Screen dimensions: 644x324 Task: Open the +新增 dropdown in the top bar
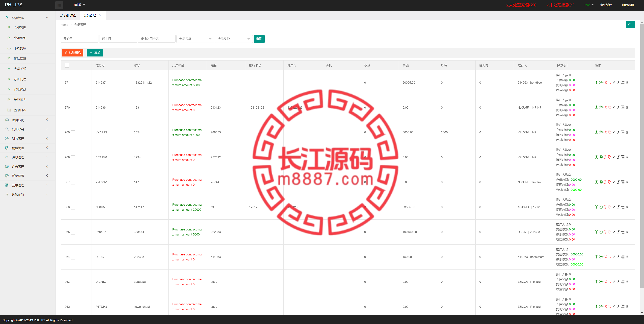pos(79,5)
